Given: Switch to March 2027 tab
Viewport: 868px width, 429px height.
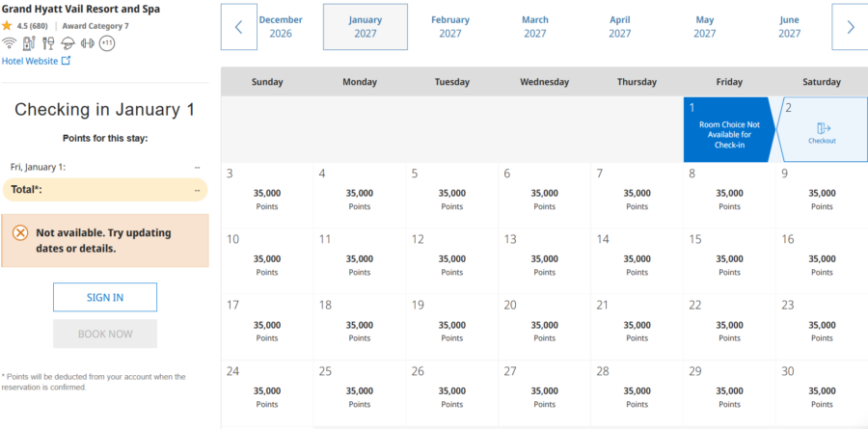Looking at the screenshot, I should (534, 27).
